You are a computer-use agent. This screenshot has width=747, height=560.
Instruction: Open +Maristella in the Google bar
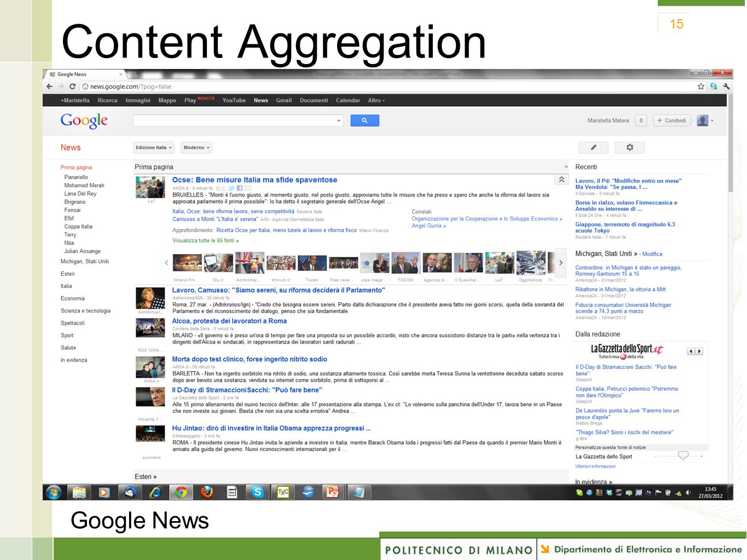[x=75, y=100]
